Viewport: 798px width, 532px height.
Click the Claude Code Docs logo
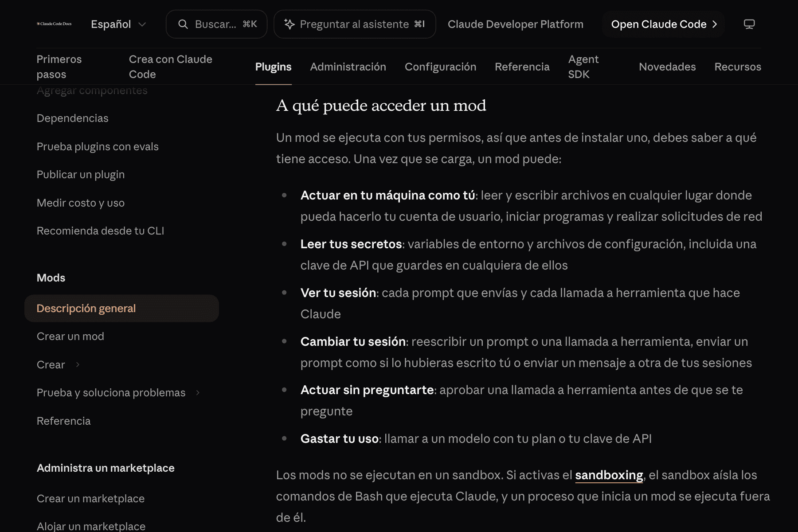pyautogui.click(x=54, y=24)
